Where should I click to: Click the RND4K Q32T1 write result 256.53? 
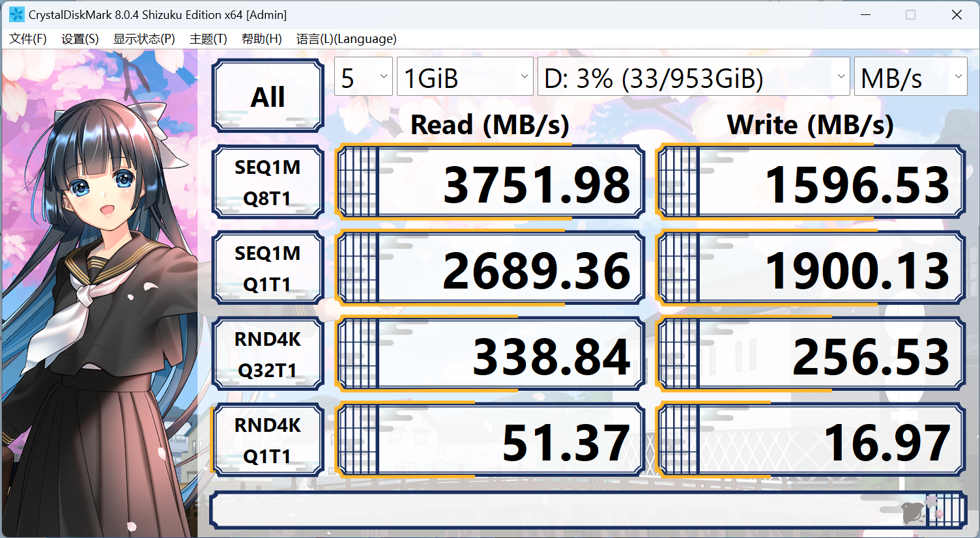[811, 354]
